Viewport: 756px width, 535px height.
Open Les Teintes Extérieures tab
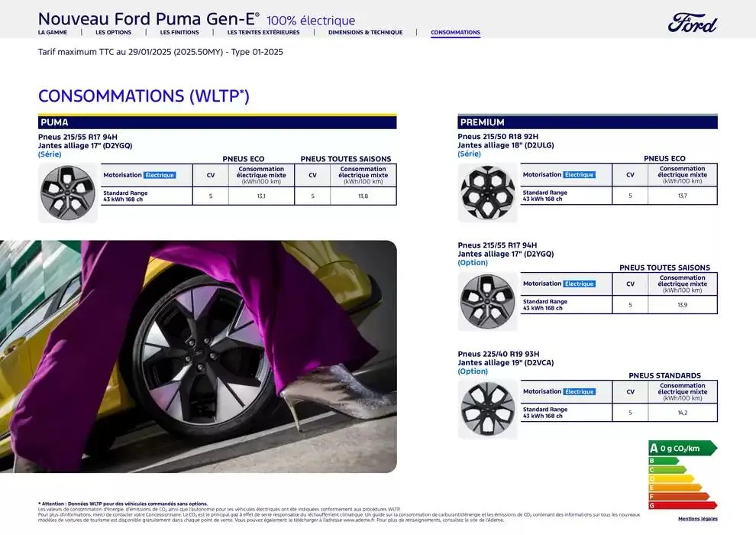[x=263, y=33]
